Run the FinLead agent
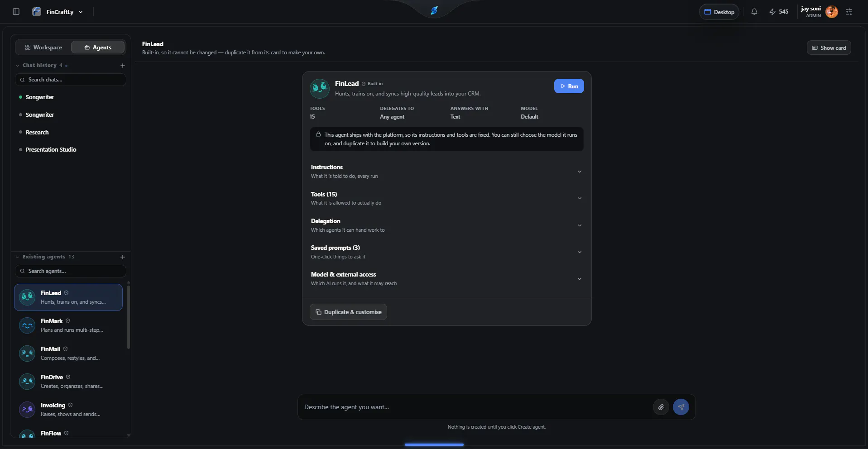The height and width of the screenshot is (449, 868). click(569, 86)
